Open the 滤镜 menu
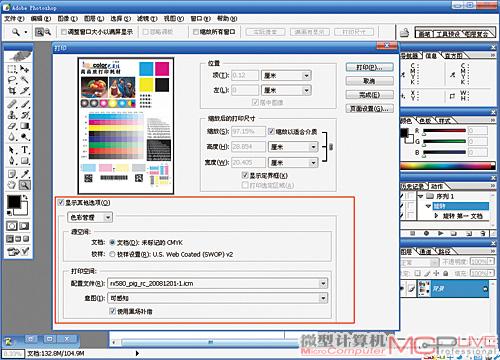This screenshot has height=360, width=500. (x=147, y=18)
